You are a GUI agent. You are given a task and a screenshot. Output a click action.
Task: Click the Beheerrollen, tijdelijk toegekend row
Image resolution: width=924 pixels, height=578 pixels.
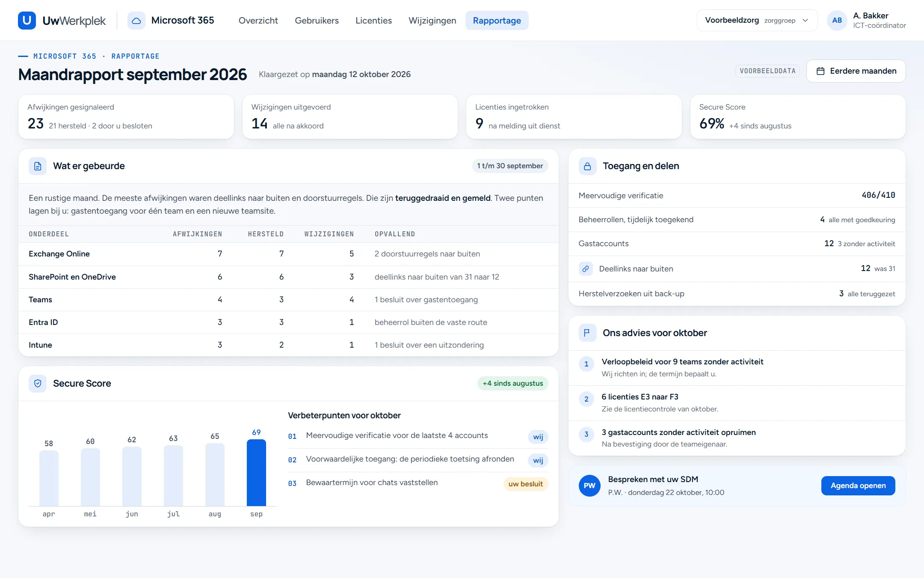(x=737, y=220)
